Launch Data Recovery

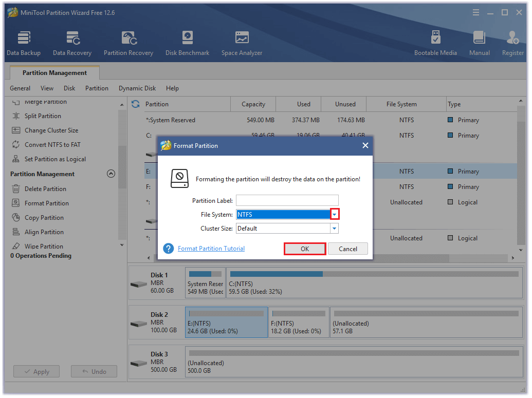click(x=72, y=43)
